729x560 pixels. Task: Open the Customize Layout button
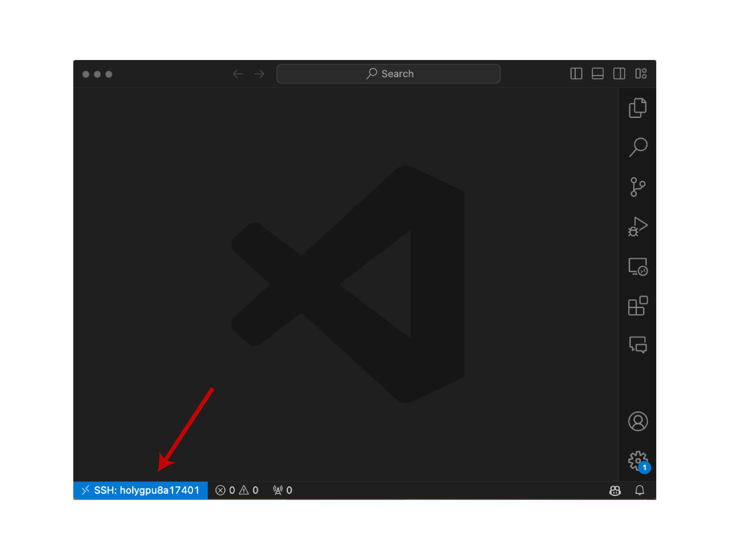pos(641,73)
